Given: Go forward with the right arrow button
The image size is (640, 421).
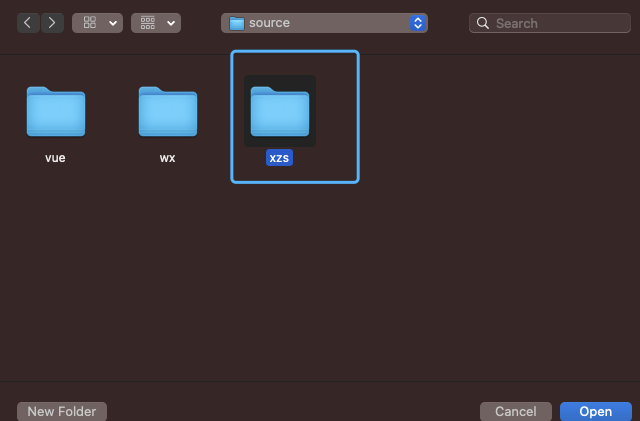Looking at the screenshot, I should point(52,23).
